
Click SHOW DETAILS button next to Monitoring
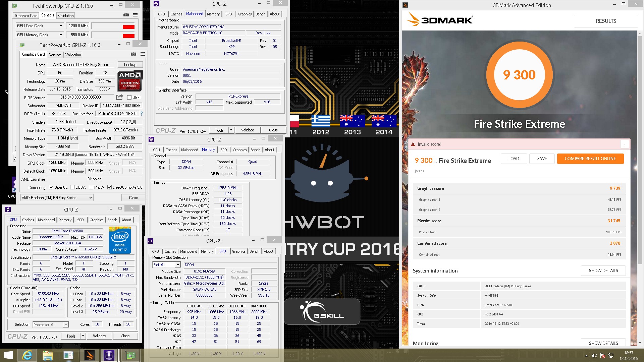click(x=603, y=343)
